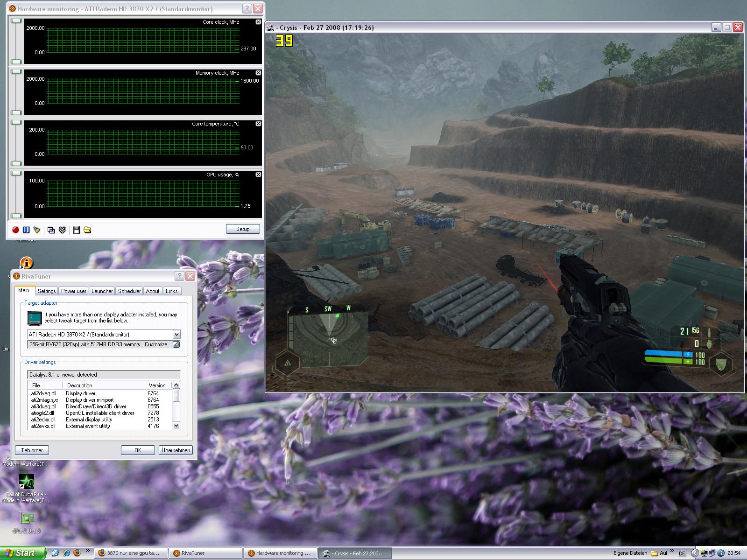Open the Launcher tab
The height and width of the screenshot is (560, 747).
102,291
